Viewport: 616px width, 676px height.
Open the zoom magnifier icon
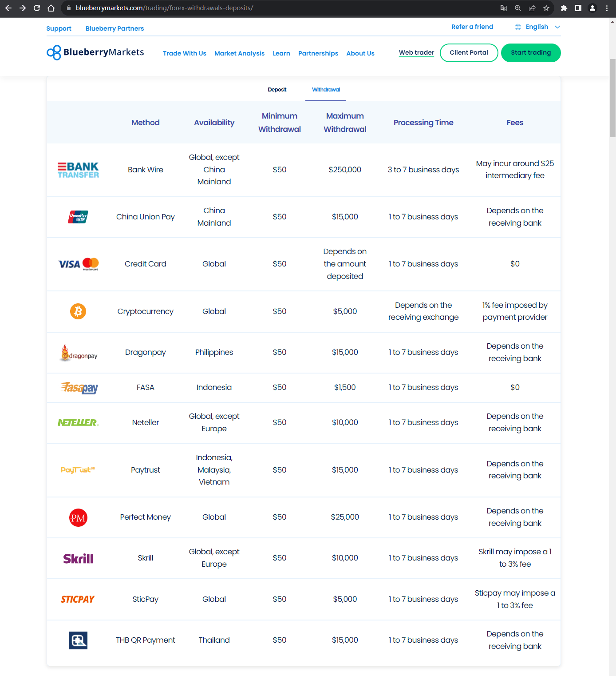518,8
